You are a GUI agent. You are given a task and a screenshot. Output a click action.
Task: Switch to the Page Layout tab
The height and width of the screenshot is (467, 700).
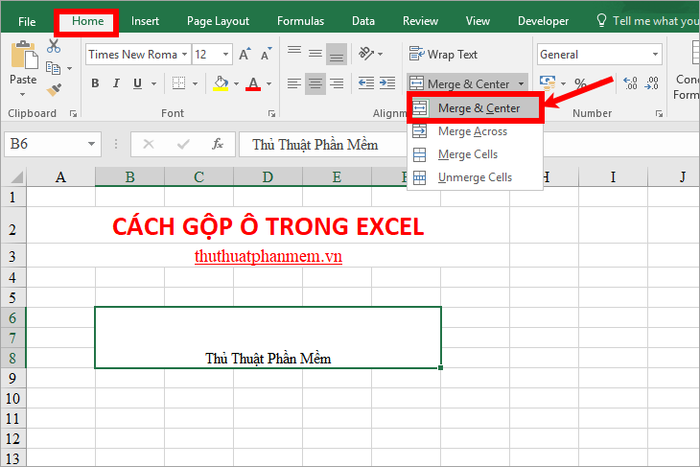[x=218, y=21]
